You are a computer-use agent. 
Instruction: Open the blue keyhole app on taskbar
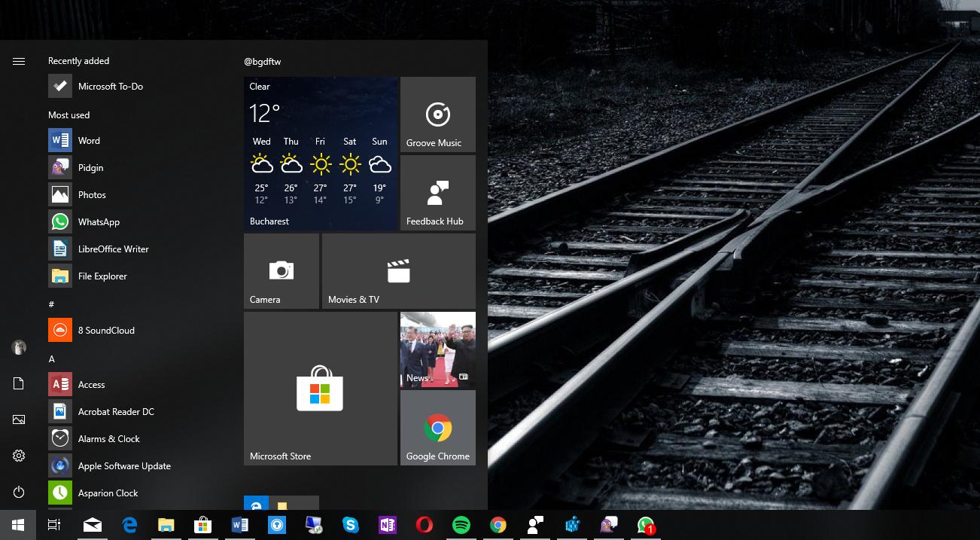(x=277, y=525)
